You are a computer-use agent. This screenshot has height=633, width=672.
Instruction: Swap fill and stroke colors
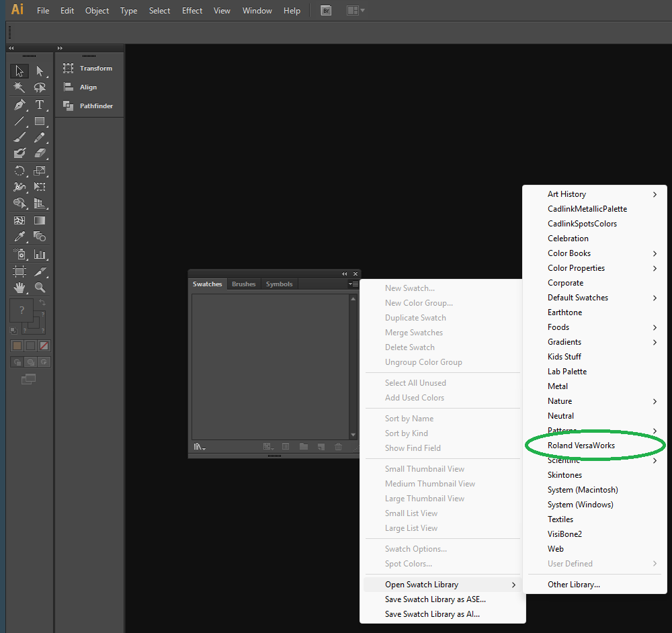coord(42,303)
